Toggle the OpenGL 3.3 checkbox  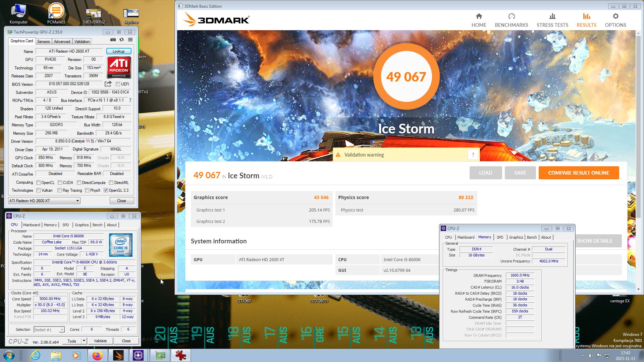106,190
